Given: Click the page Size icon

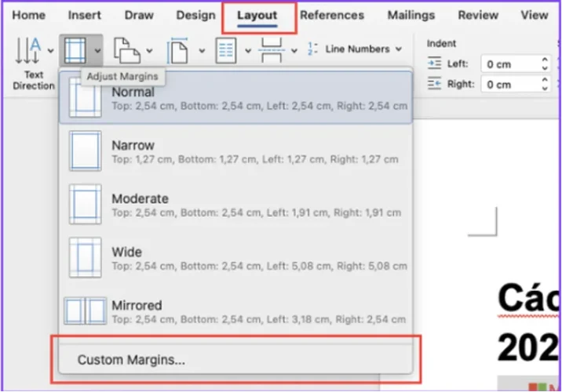Looking at the screenshot, I should 178,51.
